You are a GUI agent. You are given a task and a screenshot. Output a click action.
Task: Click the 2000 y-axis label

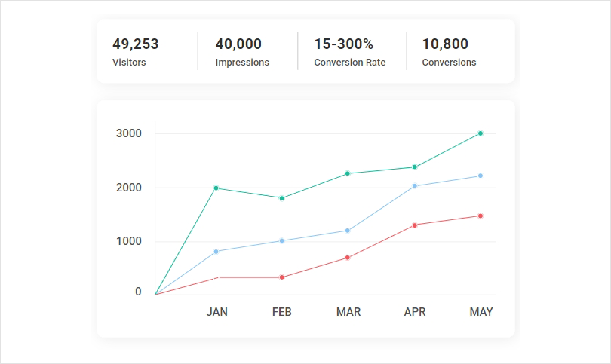tap(128, 188)
